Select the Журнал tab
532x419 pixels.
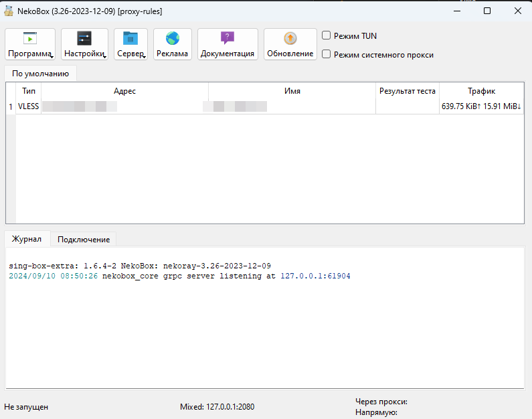[27, 239]
